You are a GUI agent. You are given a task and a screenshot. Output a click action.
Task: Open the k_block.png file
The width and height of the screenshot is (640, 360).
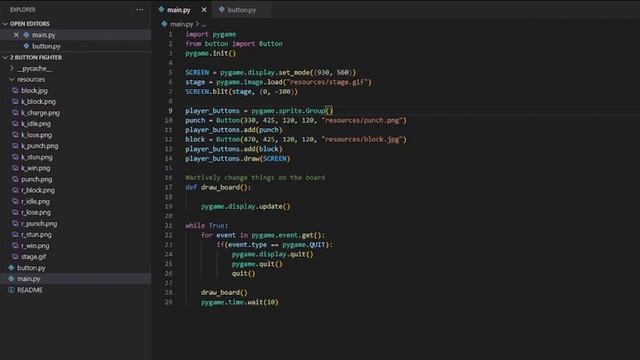tap(38, 101)
